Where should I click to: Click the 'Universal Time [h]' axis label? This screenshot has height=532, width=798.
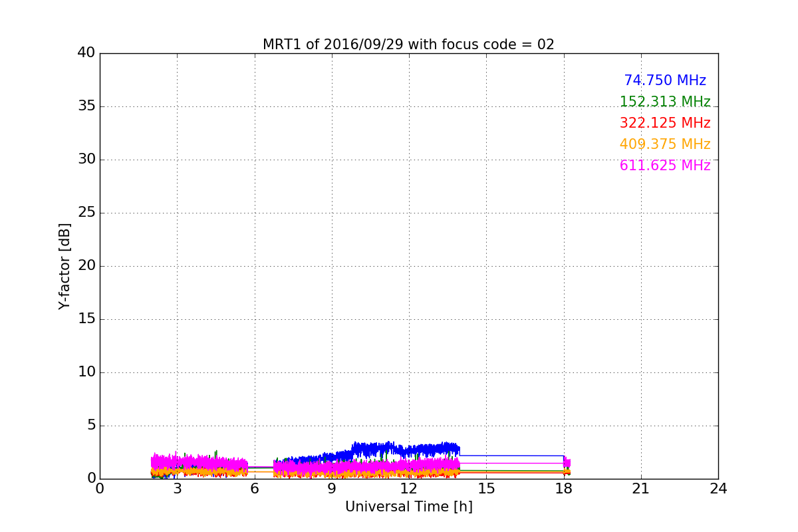click(409, 507)
